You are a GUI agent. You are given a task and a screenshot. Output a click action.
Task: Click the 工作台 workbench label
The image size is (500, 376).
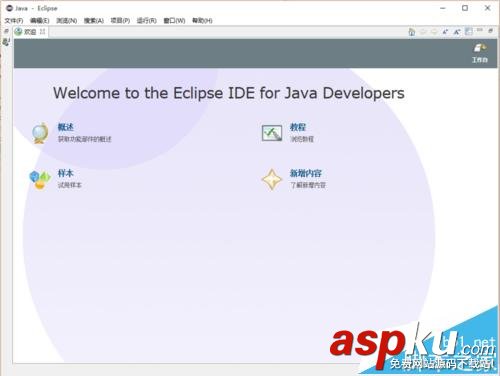click(480, 60)
